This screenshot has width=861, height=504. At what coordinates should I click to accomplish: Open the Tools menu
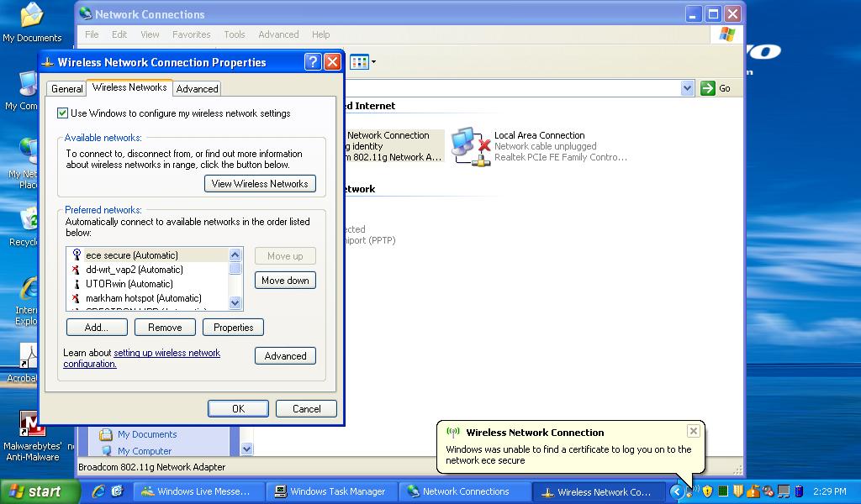235,34
